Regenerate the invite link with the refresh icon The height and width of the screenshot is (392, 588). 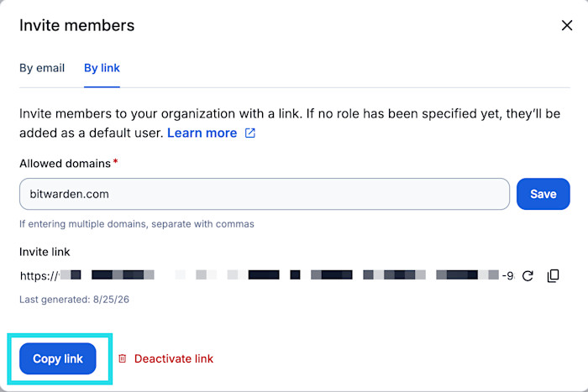[528, 276]
